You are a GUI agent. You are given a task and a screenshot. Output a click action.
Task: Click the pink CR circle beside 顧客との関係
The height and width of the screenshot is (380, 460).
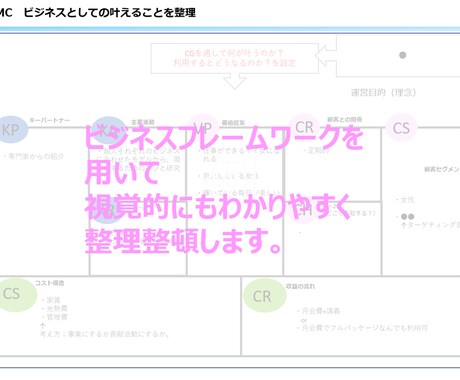pos(304,128)
